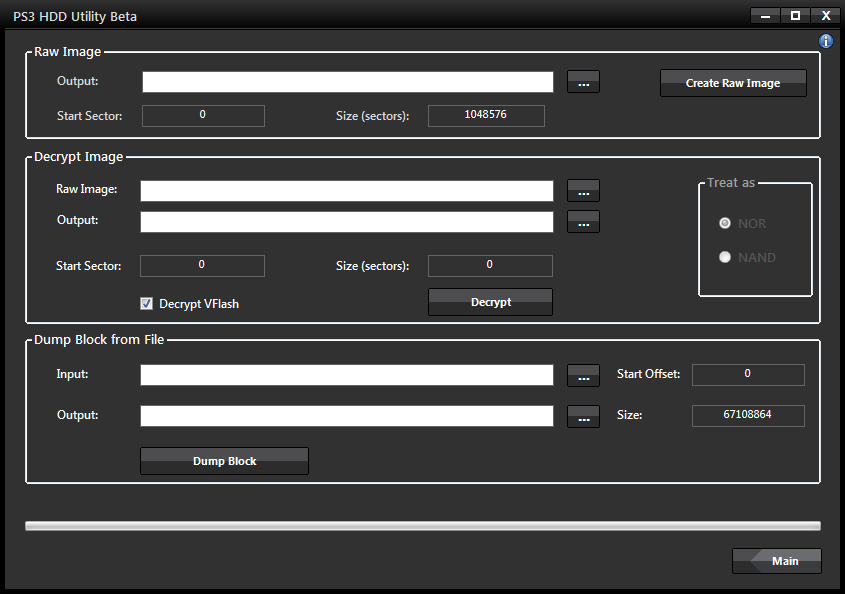Select the Size field showing 67108864

point(748,415)
